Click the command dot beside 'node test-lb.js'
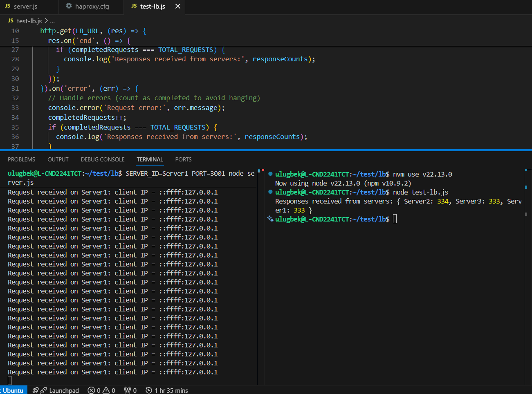 [270, 192]
